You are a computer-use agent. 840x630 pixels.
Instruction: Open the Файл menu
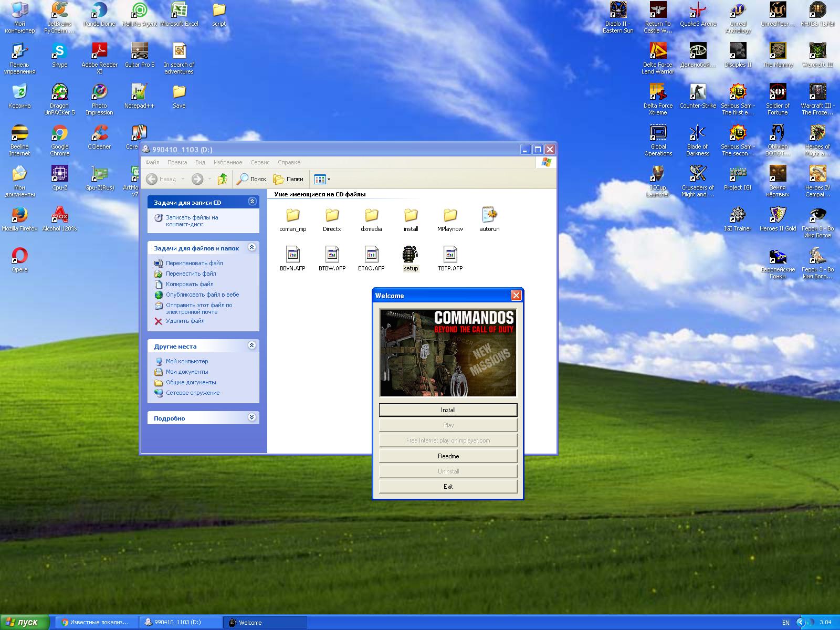[x=152, y=162]
